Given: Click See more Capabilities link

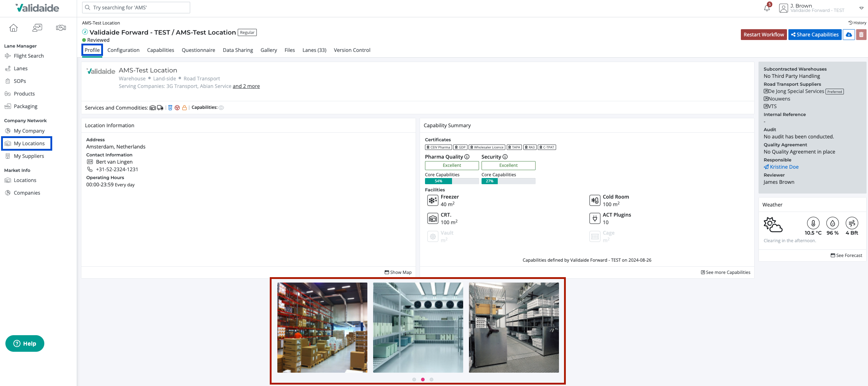Looking at the screenshot, I should coord(725,272).
